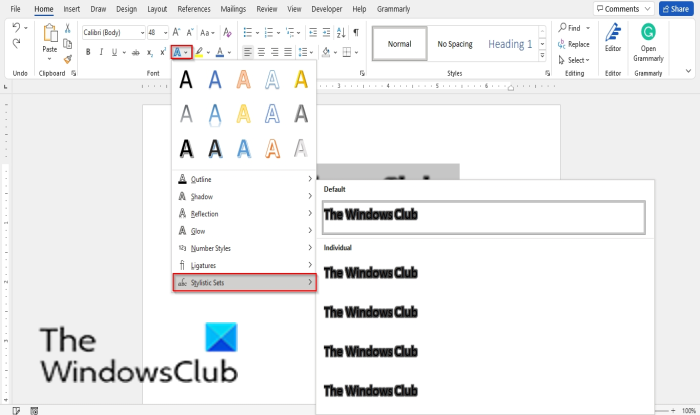
Task: Apply the Heading 1 style
Action: point(510,44)
